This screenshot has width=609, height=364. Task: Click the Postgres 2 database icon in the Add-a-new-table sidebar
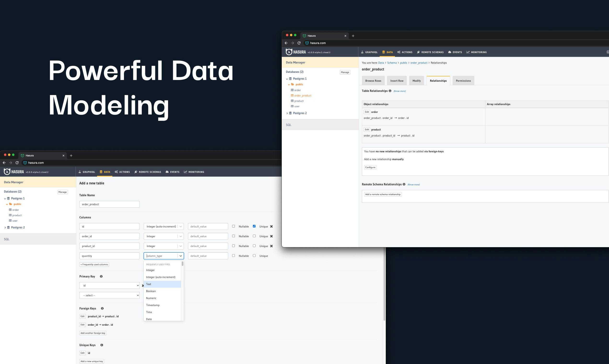[8, 227]
